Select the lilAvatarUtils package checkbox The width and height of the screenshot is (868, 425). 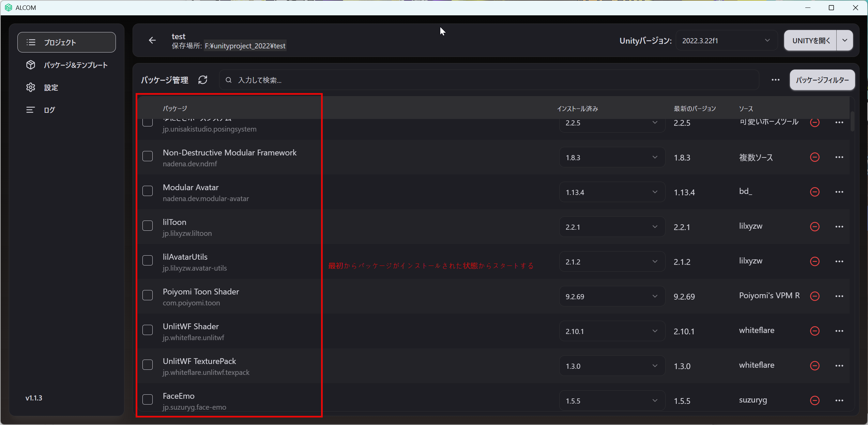(148, 261)
